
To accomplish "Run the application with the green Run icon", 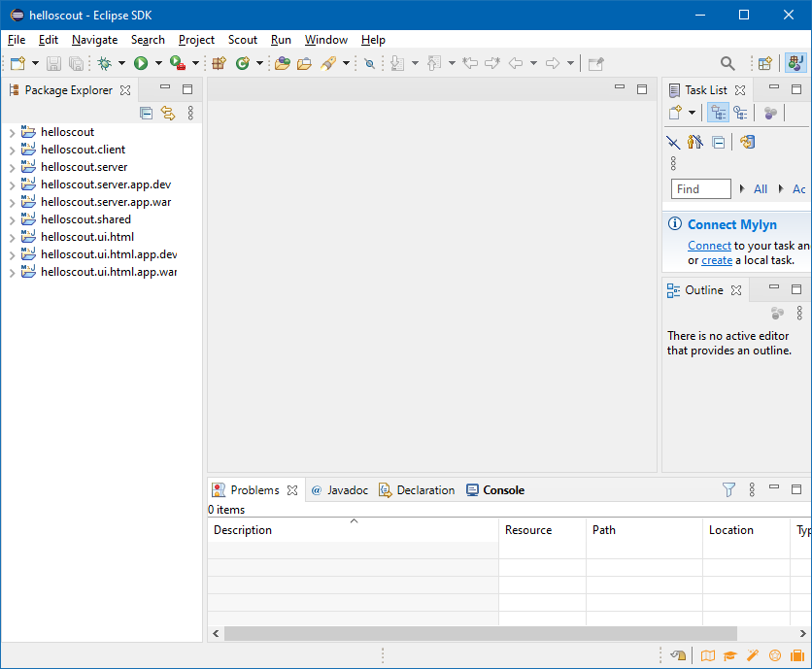I will (139, 63).
